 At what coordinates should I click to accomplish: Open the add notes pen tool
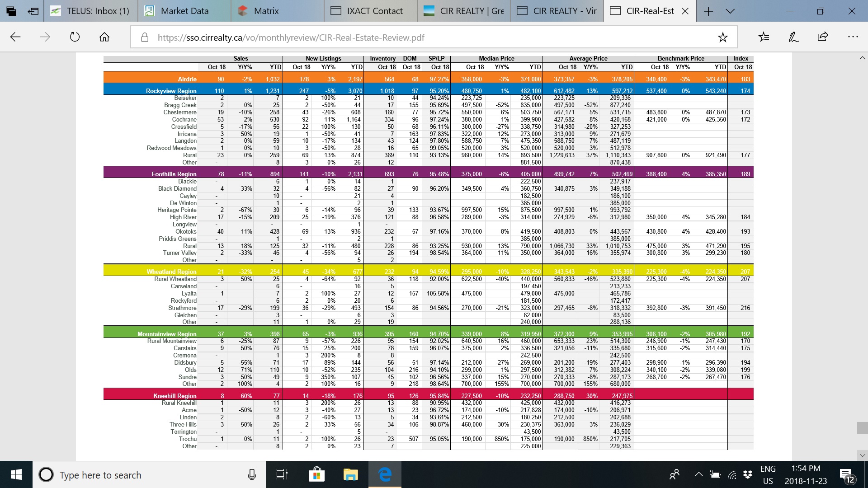pos(793,37)
